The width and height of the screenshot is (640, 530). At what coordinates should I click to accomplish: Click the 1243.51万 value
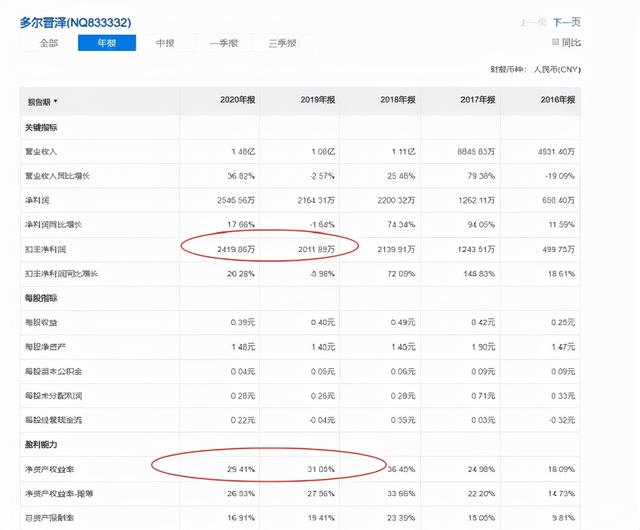tap(476, 249)
